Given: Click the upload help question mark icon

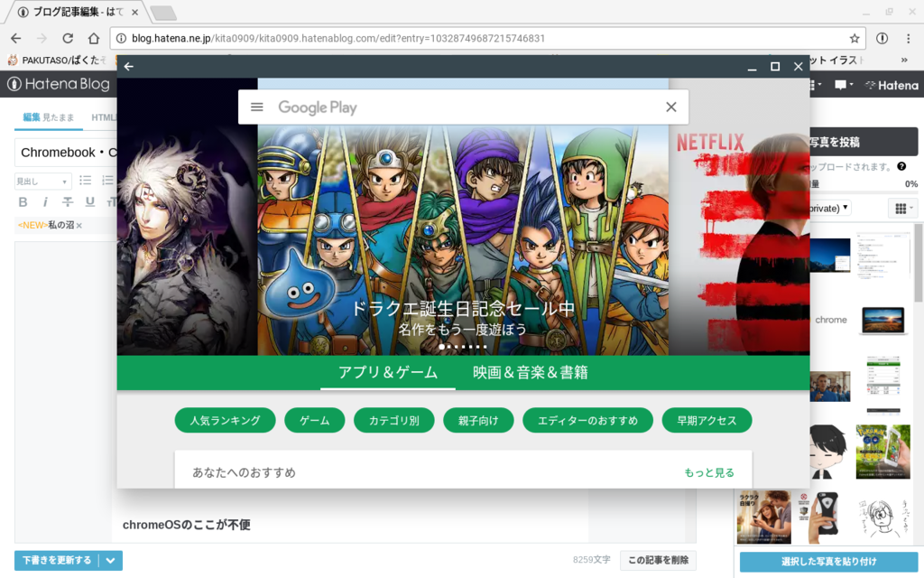Looking at the screenshot, I should pyautogui.click(x=901, y=166).
